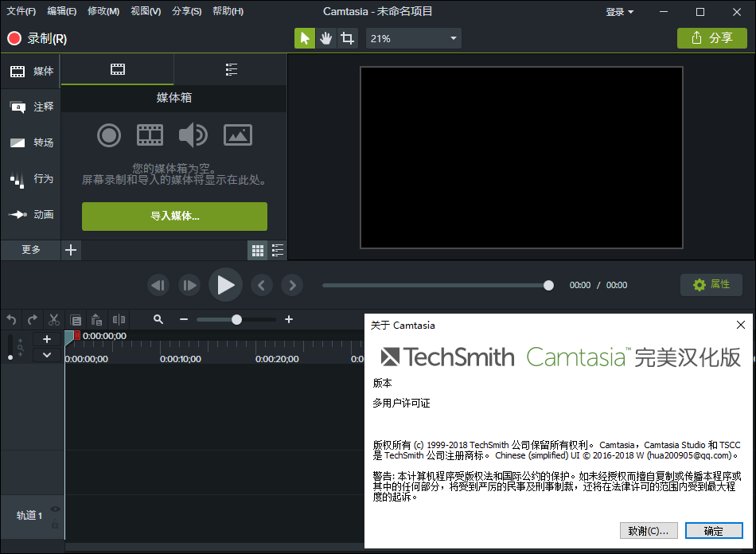
Task: Play the timeline with the play button
Action: (x=225, y=285)
